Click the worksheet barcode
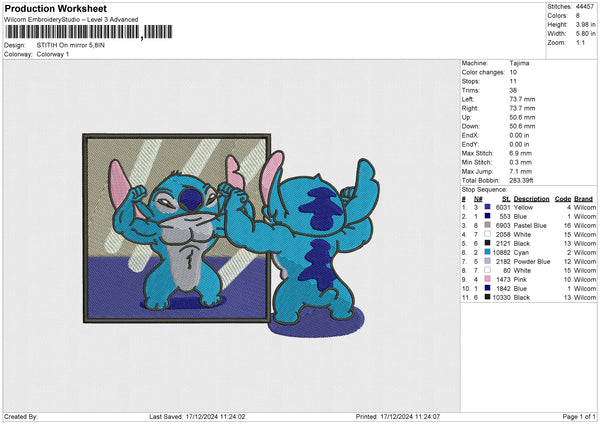The height and width of the screenshot is (424, 600). 88,32
